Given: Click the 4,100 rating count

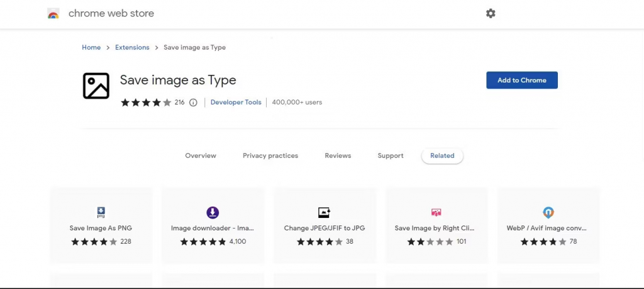Looking at the screenshot, I should point(238,241).
